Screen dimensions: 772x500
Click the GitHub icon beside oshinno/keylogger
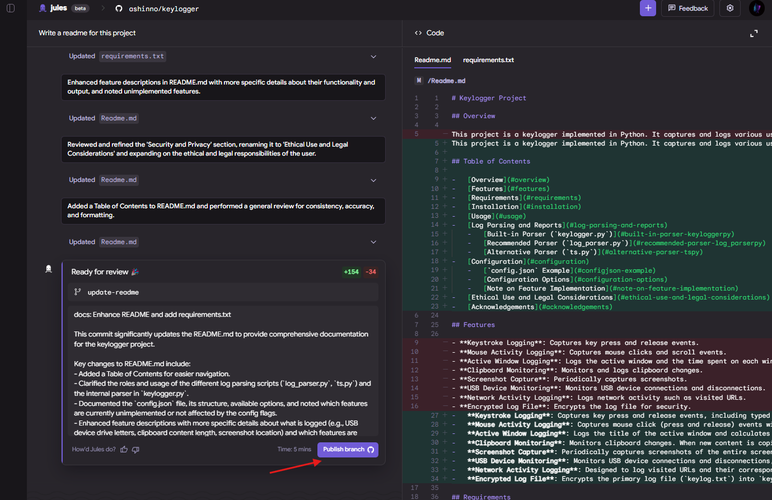(119, 8)
